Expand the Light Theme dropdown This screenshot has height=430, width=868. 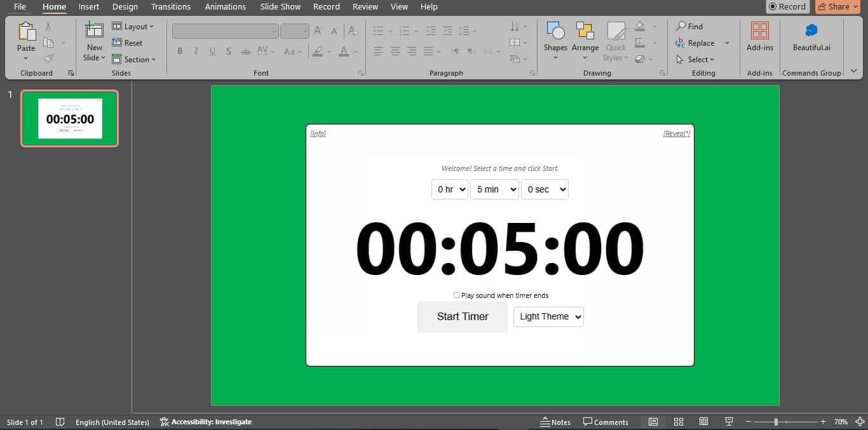pos(548,316)
